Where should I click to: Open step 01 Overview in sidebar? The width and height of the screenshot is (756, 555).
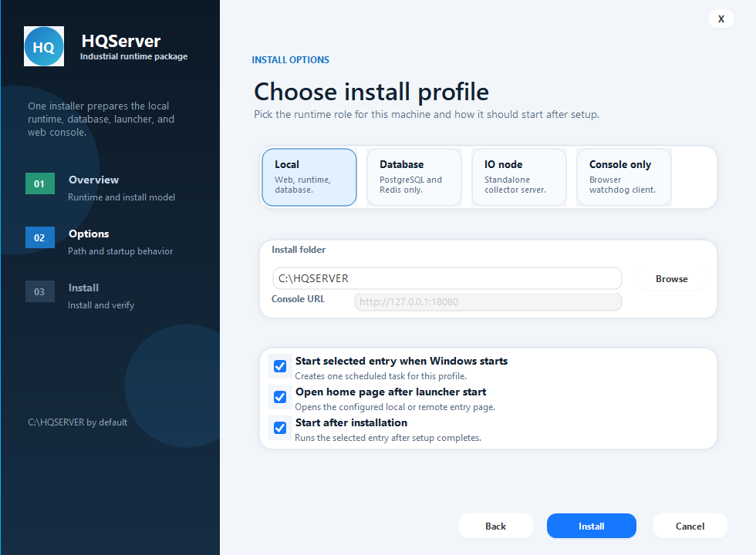coord(100,188)
